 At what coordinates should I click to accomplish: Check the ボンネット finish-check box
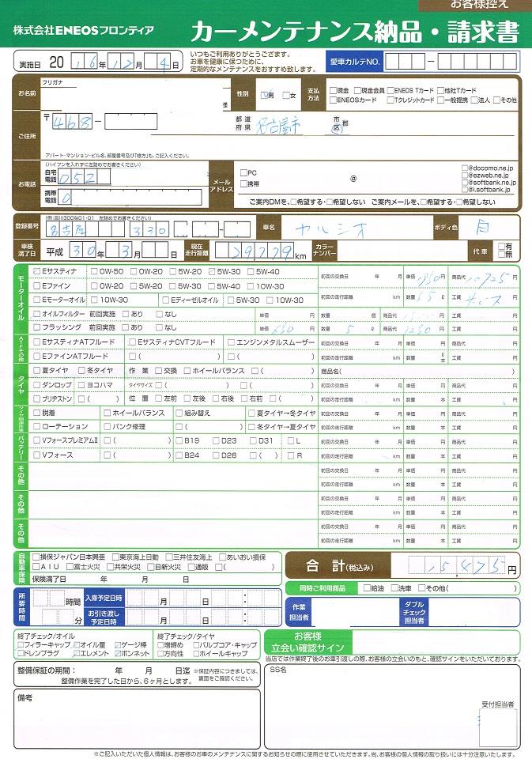117,653
